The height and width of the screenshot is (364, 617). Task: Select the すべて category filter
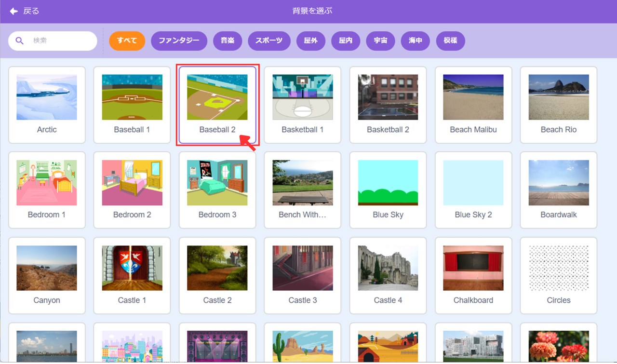point(127,41)
